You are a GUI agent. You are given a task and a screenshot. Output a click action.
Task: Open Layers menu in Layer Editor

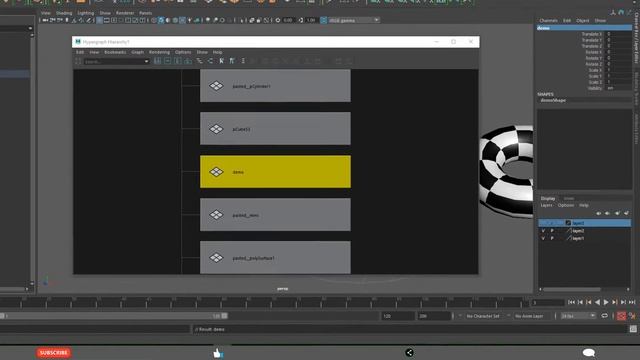click(x=547, y=205)
